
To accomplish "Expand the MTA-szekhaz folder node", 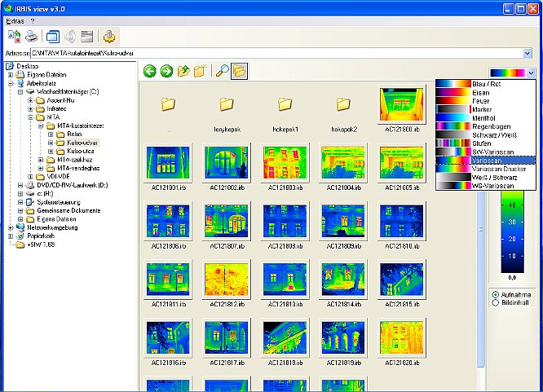I will coord(41,160).
